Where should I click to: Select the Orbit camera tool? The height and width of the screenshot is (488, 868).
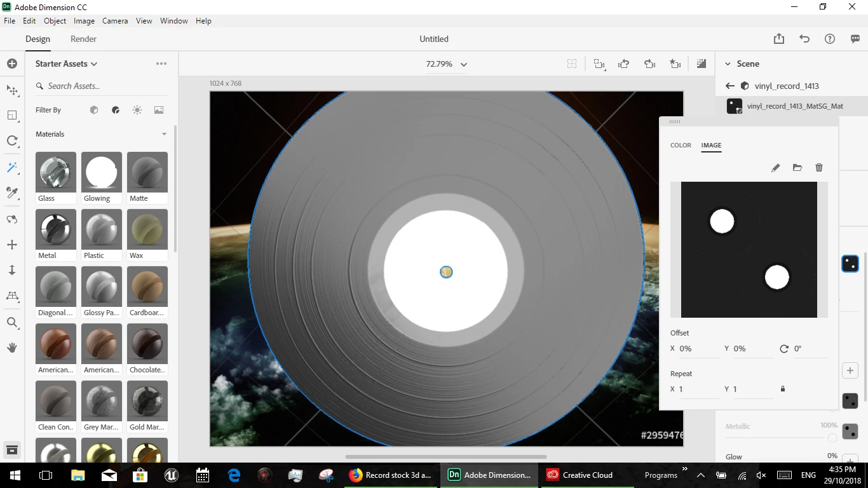pos(11,219)
